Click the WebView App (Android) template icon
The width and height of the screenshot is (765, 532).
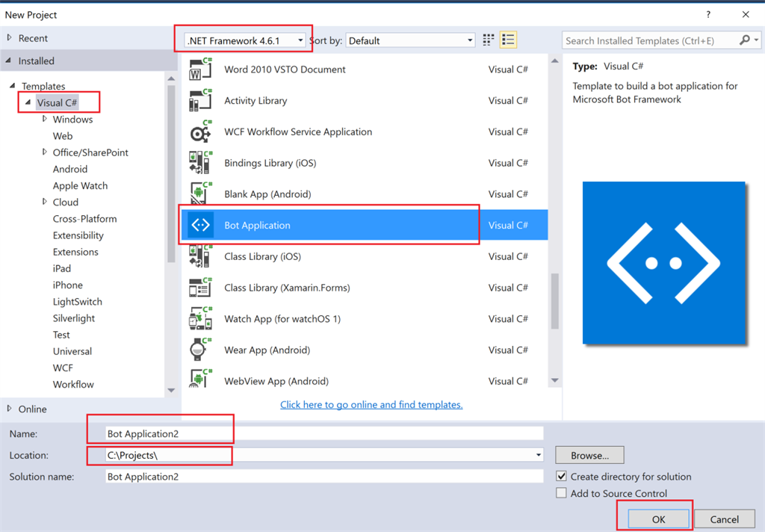[200, 380]
